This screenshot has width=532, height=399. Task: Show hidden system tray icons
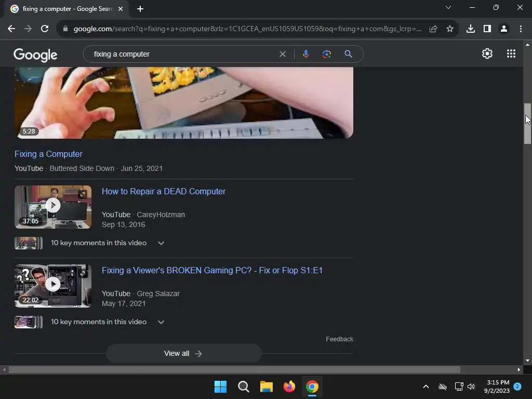[426, 387]
